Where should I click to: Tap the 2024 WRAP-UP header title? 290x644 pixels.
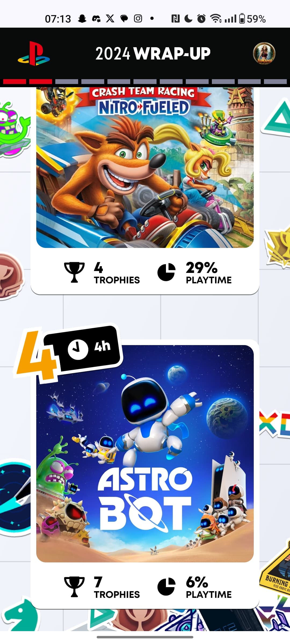153,53
